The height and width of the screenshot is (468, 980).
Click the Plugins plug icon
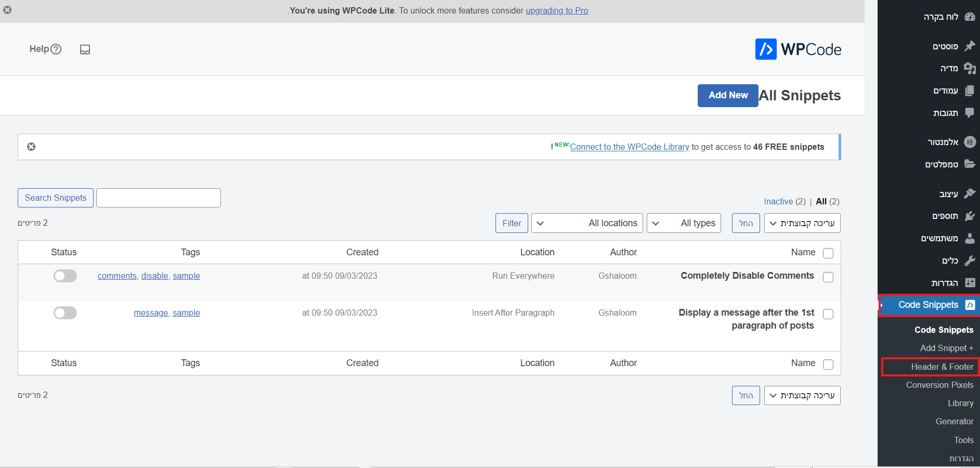pos(970,216)
